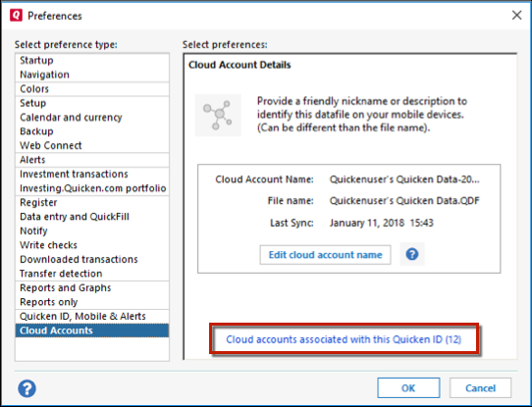532x407 pixels.
Task: Close the Preferences dialog
Action: click(x=516, y=16)
